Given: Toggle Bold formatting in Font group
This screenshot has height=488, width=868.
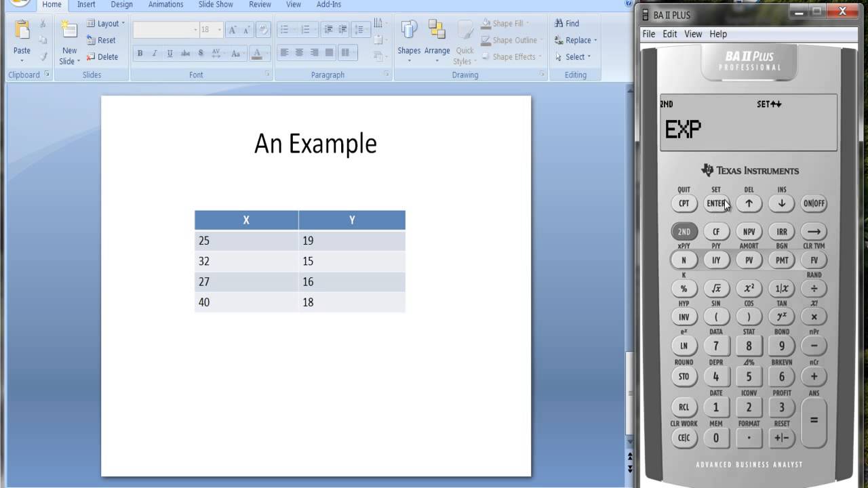Looking at the screenshot, I should coord(140,53).
